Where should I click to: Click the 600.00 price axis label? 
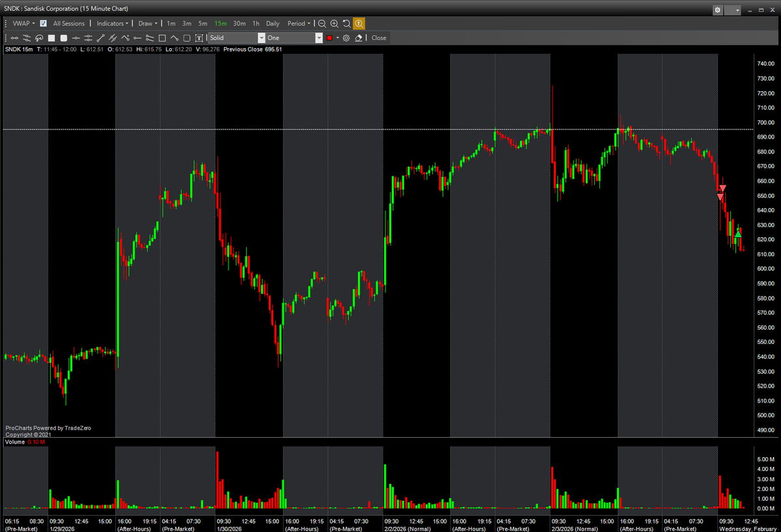click(x=765, y=269)
